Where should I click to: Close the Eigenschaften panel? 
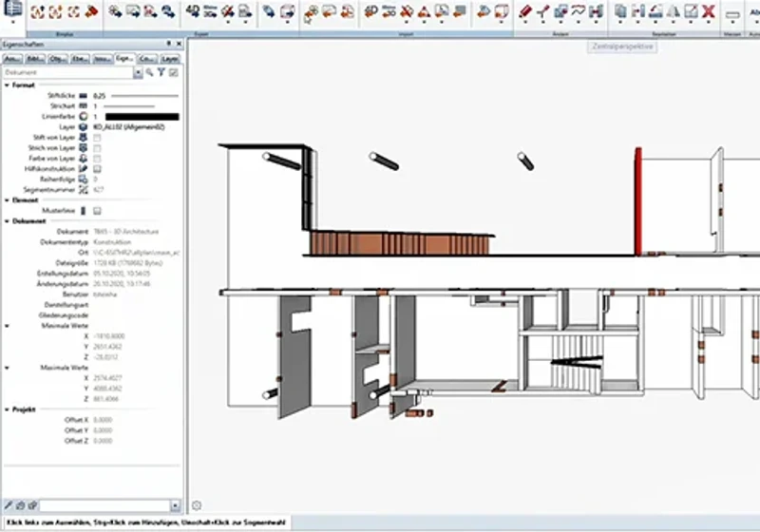(x=179, y=44)
